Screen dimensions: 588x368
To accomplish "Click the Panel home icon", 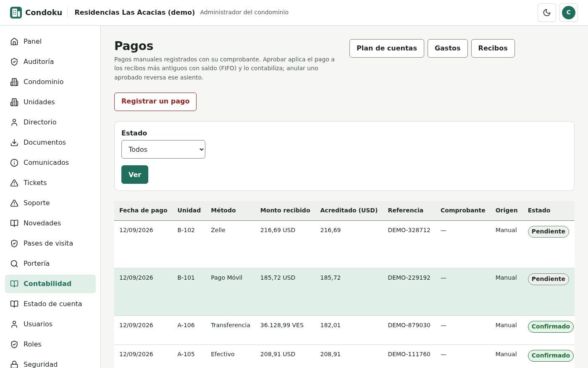I will 14,41.
